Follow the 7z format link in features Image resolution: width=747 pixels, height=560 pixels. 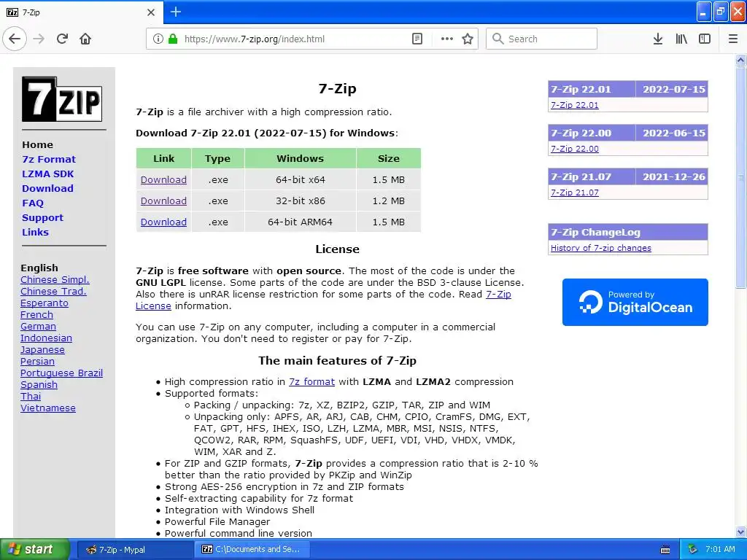click(x=311, y=382)
